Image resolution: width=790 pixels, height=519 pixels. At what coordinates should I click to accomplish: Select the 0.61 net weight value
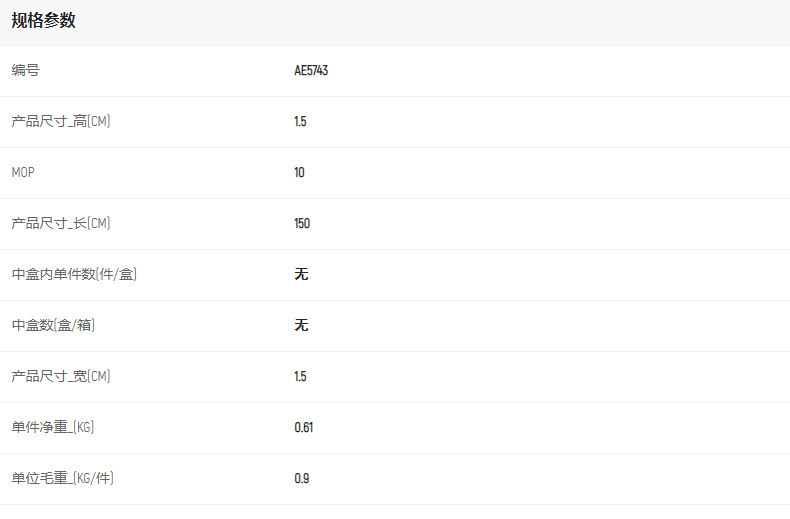pos(304,428)
